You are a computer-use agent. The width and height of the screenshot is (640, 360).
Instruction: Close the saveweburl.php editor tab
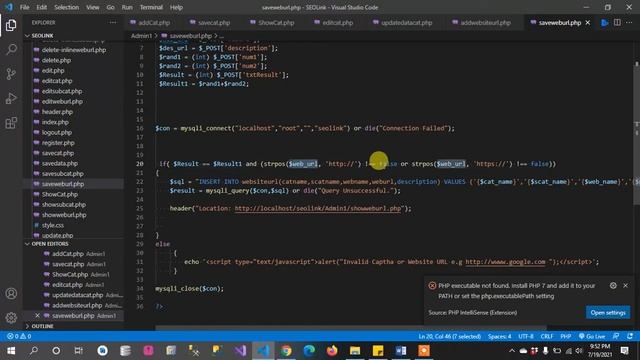(x=588, y=23)
